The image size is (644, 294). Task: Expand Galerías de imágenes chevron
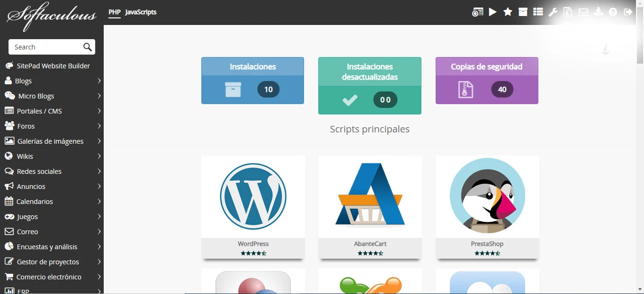99,141
